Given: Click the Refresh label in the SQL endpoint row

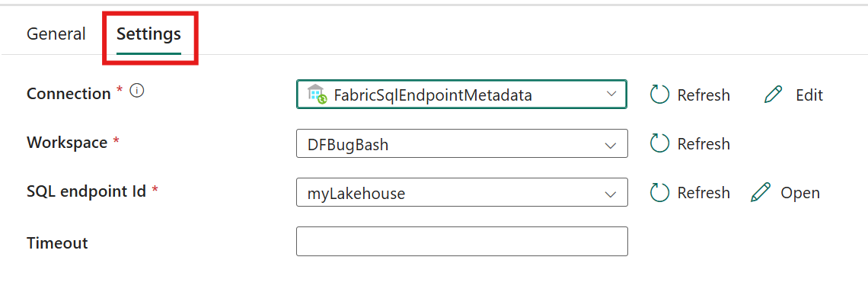Looking at the screenshot, I should [704, 193].
